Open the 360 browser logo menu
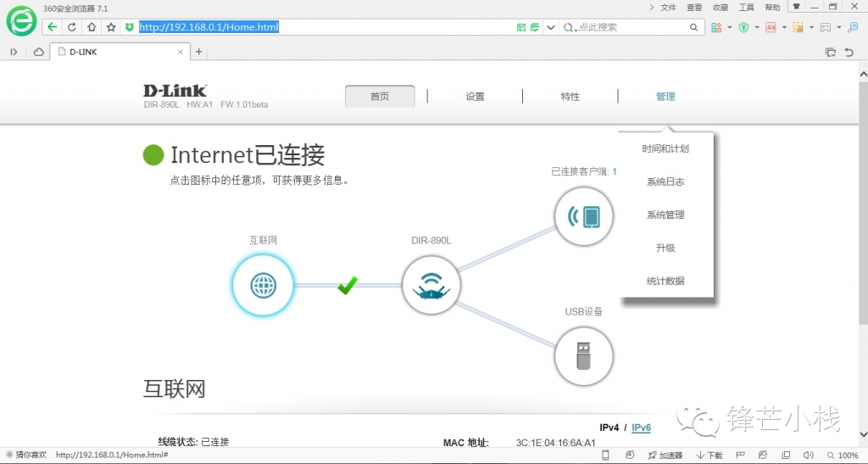This screenshot has height=464, width=868. click(x=21, y=21)
